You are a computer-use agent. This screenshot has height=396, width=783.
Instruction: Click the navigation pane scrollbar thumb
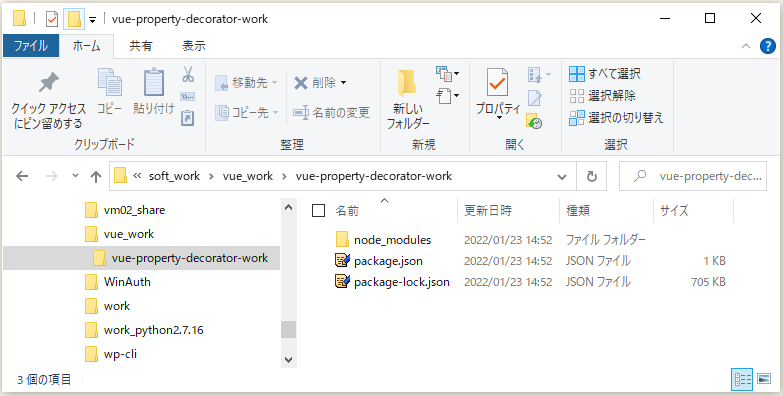288,330
